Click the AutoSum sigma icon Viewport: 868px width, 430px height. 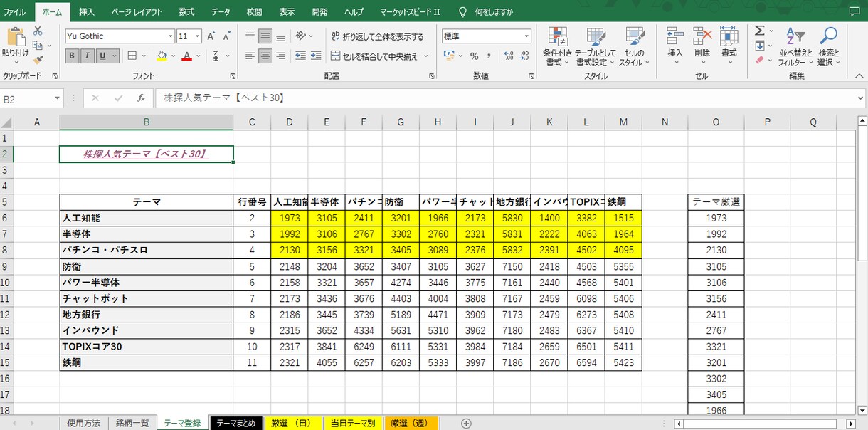(x=759, y=31)
